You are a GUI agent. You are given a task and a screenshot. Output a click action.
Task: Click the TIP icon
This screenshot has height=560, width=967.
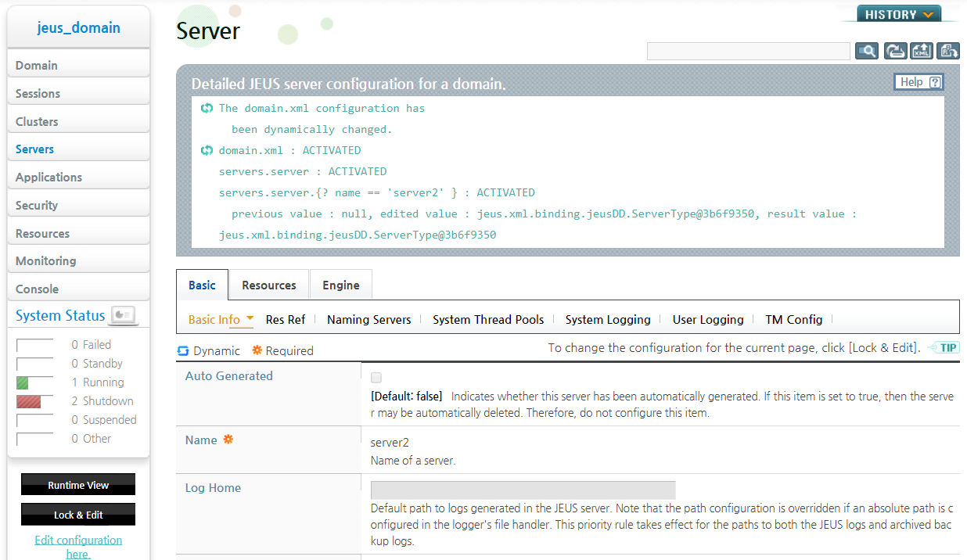click(944, 348)
